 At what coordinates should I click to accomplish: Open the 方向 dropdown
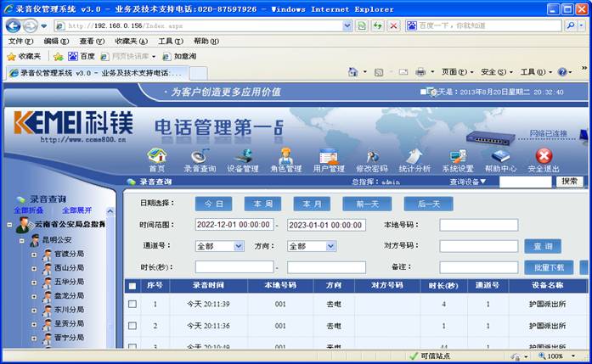[x=312, y=246]
